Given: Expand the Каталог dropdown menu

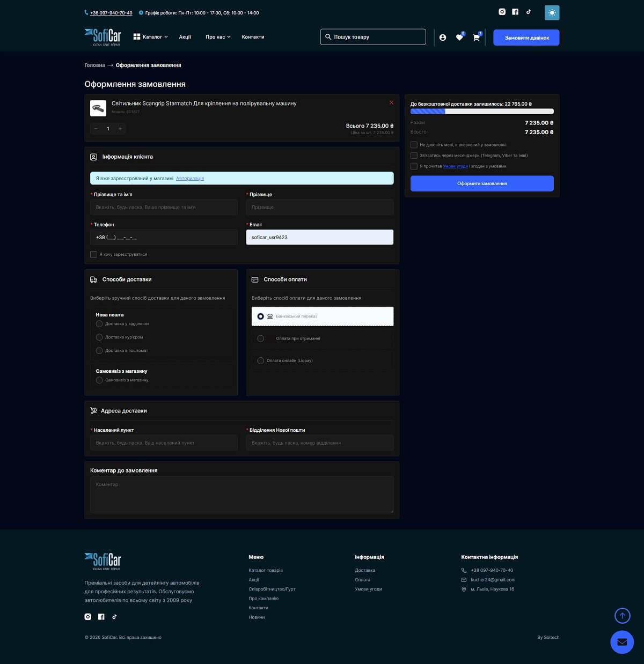Looking at the screenshot, I should pyautogui.click(x=151, y=37).
